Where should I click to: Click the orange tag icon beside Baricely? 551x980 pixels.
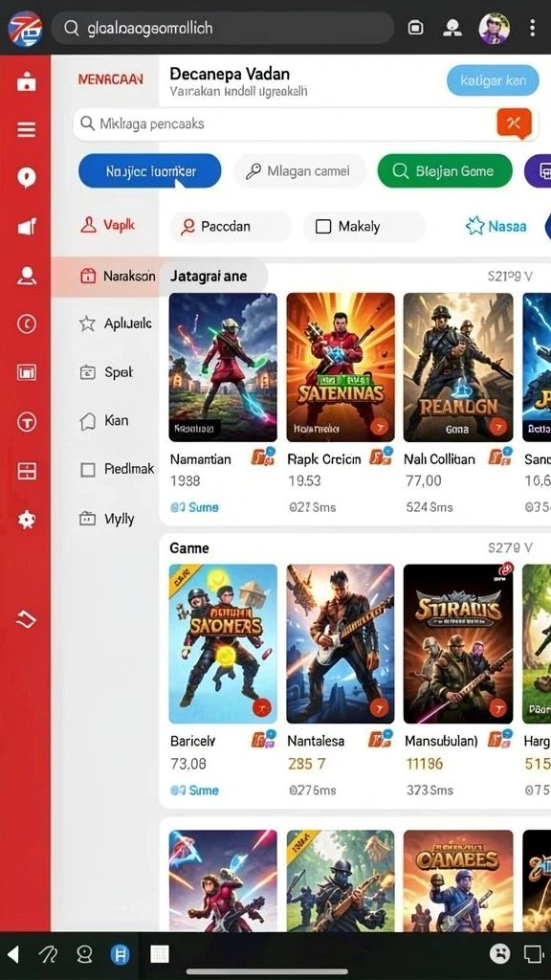[263, 740]
